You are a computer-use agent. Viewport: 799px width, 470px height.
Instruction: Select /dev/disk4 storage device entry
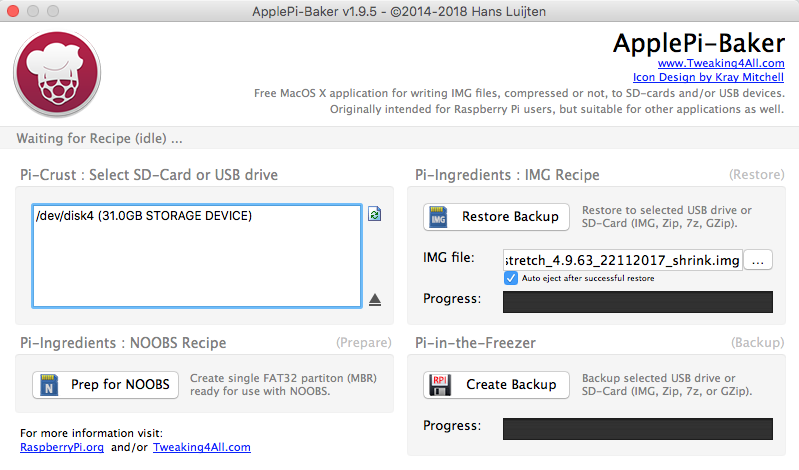[x=143, y=216]
